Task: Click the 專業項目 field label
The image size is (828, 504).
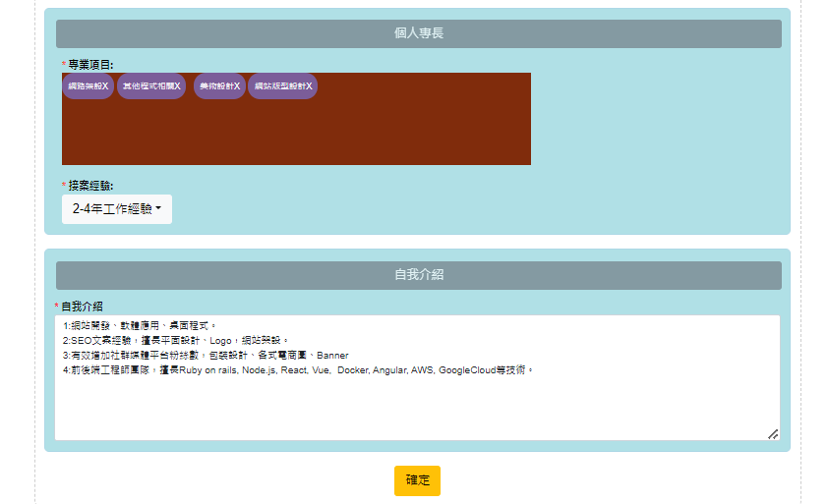Action: point(90,65)
